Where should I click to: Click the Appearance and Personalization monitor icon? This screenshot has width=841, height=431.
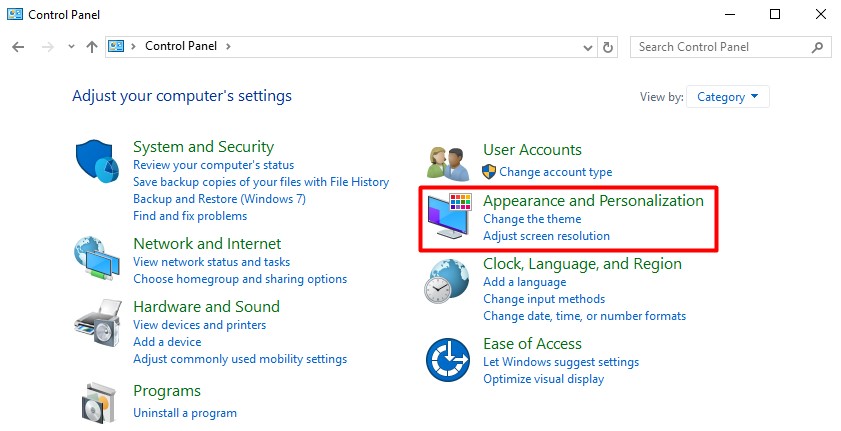coord(448,219)
